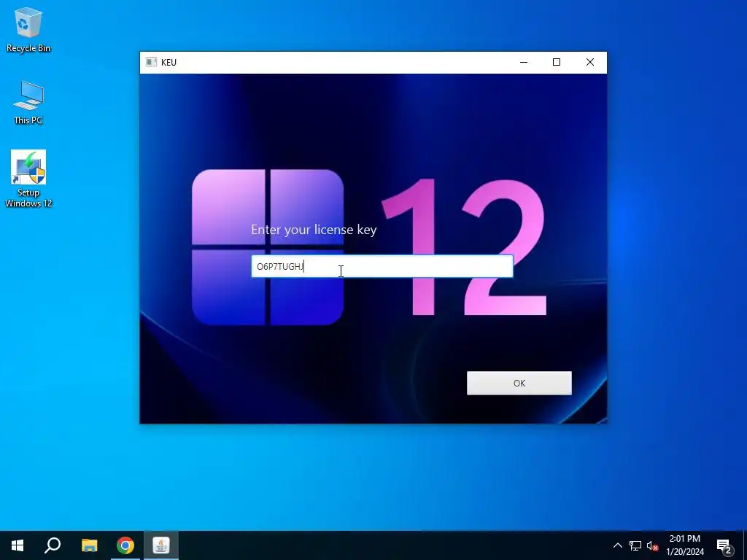Click the KEU window title icon

coord(151,63)
